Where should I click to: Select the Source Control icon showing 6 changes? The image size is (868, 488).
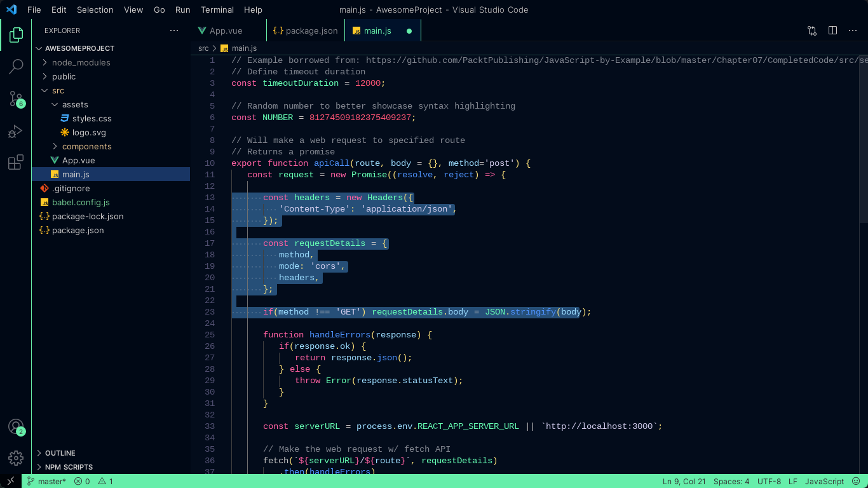tap(15, 98)
